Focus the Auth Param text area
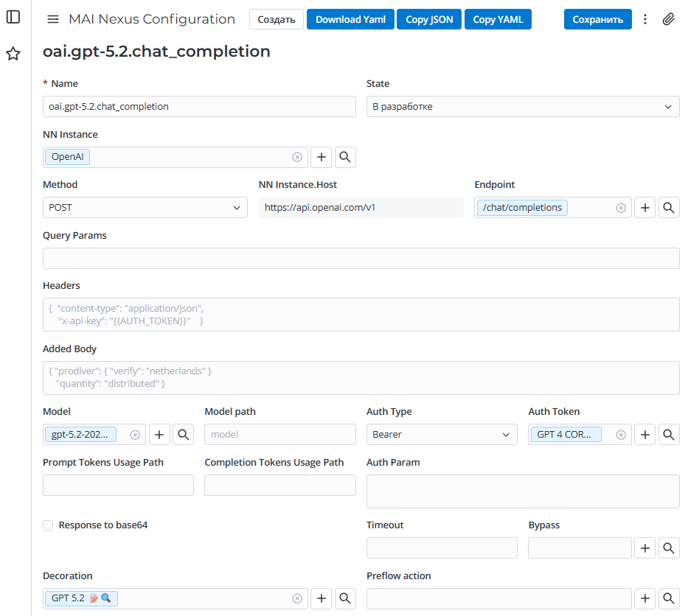 [x=523, y=491]
